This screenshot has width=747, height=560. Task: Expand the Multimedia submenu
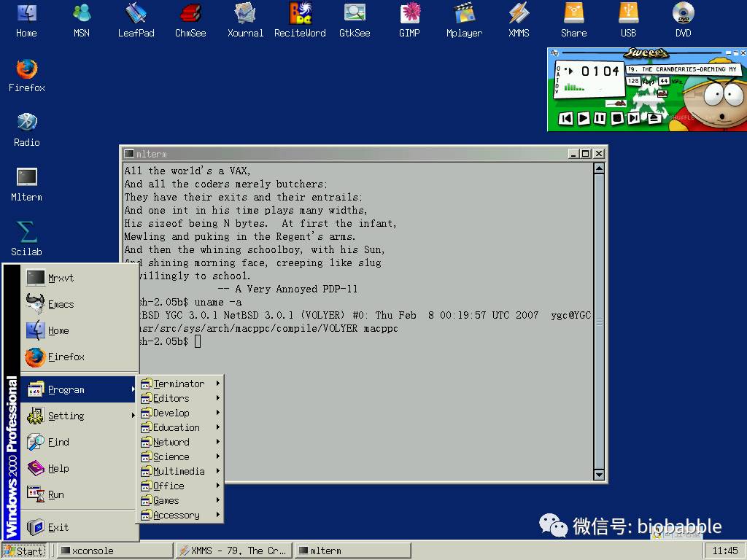179,471
